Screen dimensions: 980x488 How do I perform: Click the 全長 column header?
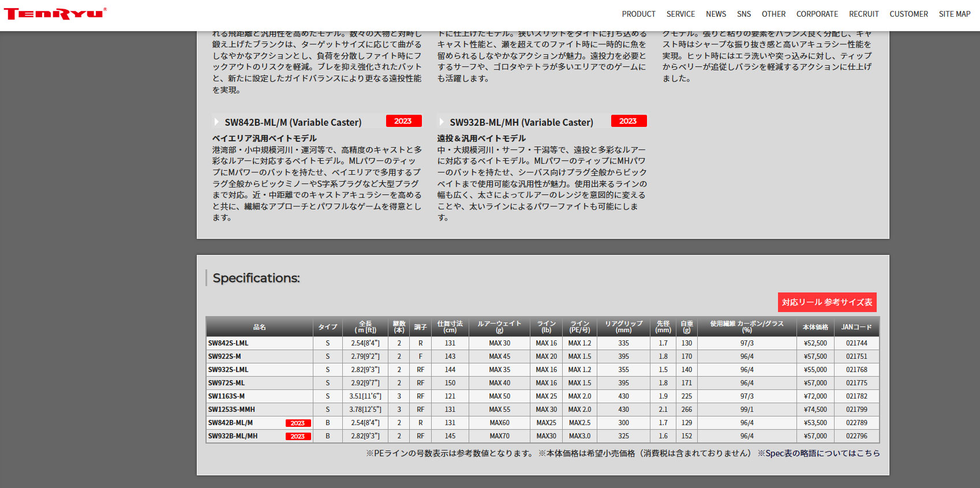[x=365, y=327]
